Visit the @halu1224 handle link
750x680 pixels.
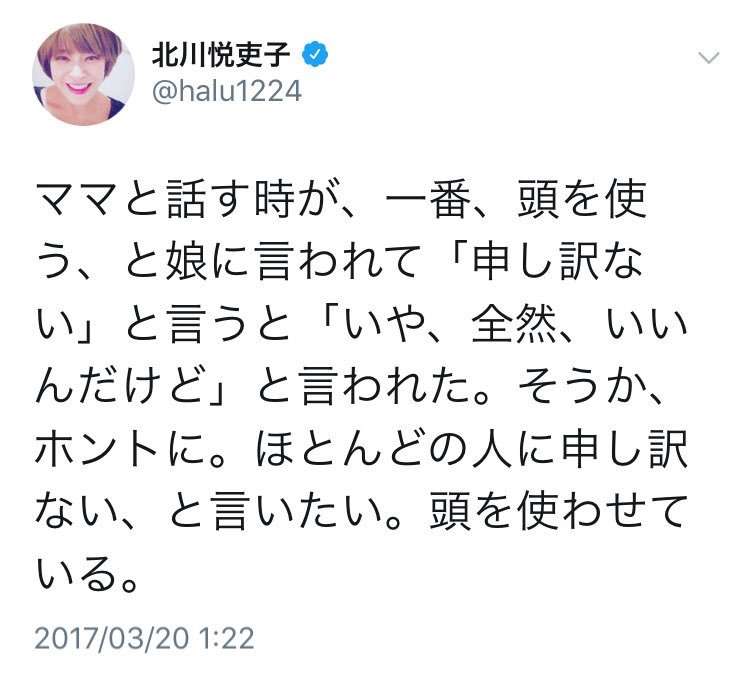tap(227, 91)
